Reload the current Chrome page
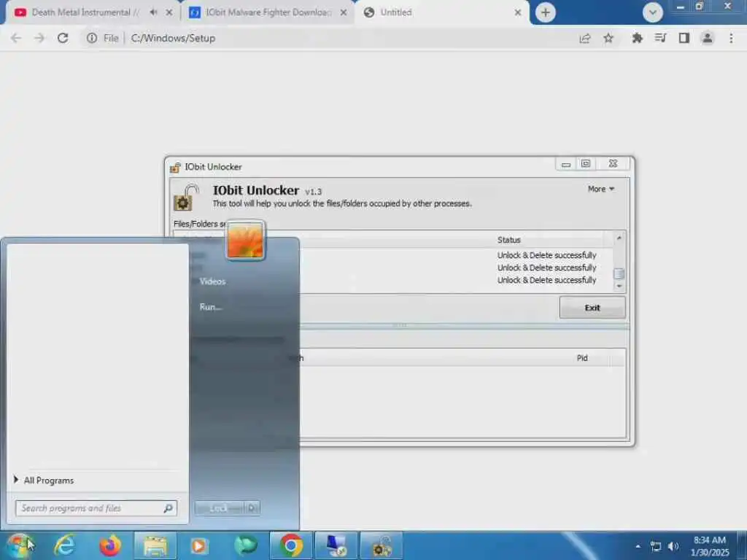 (63, 38)
